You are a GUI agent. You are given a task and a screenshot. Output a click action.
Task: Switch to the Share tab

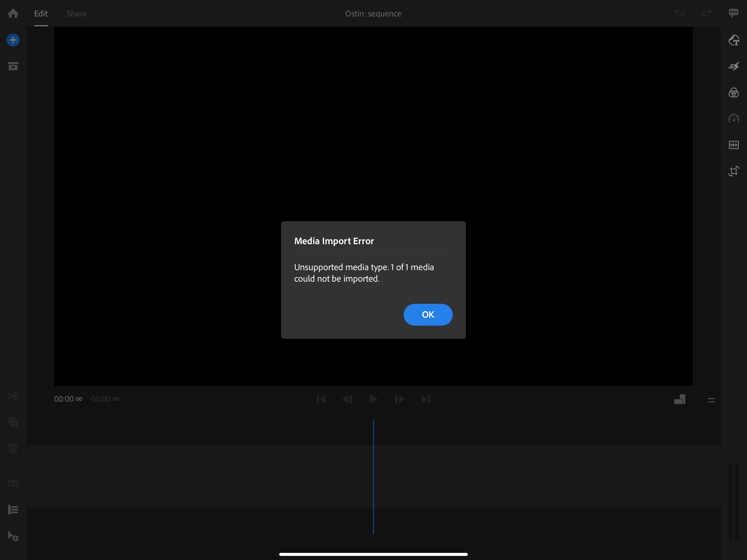pos(76,13)
